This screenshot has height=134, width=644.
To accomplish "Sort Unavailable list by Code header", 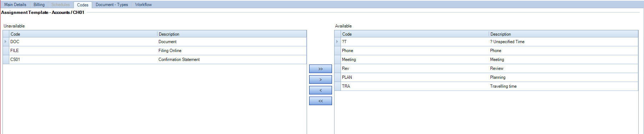I will 83,34.
